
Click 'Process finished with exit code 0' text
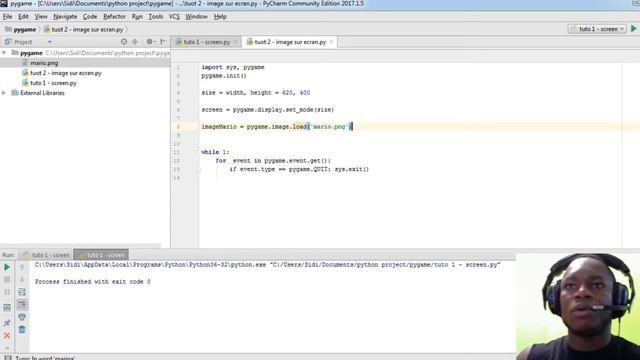click(x=93, y=282)
